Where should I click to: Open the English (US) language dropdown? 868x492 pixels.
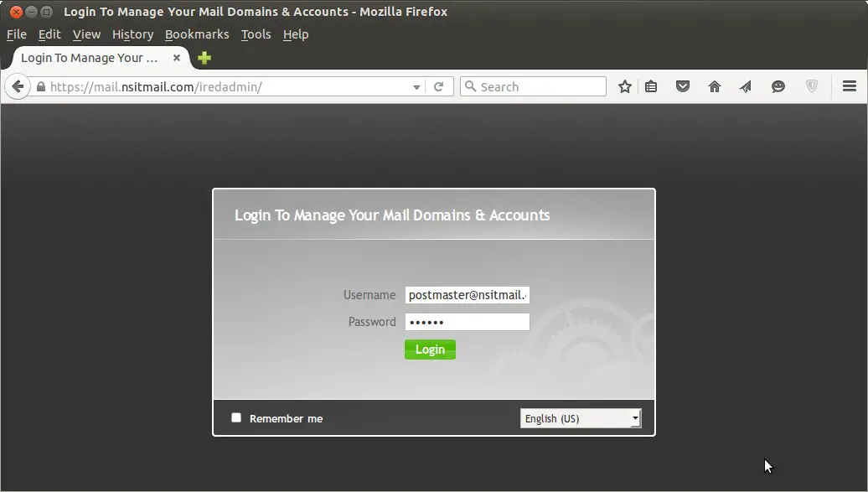click(581, 418)
